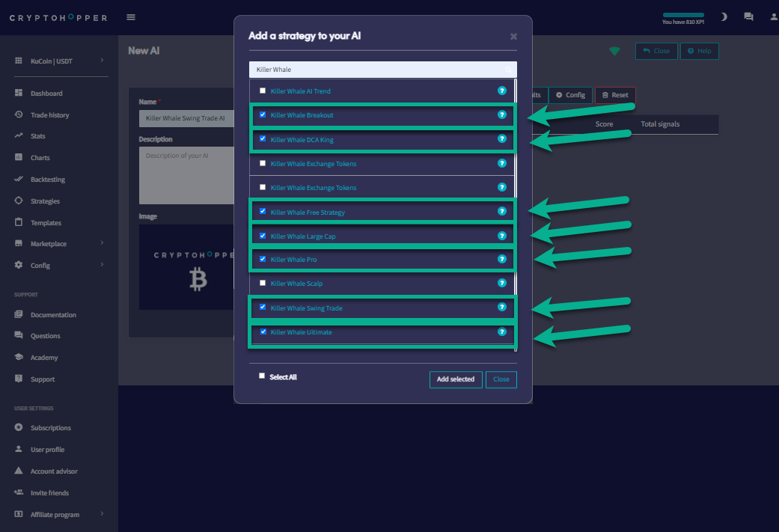Image resolution: width=779 pixels, height=532 pixels.
Task: Click the hamburger menu icon in header
Action: click(131, 17)
